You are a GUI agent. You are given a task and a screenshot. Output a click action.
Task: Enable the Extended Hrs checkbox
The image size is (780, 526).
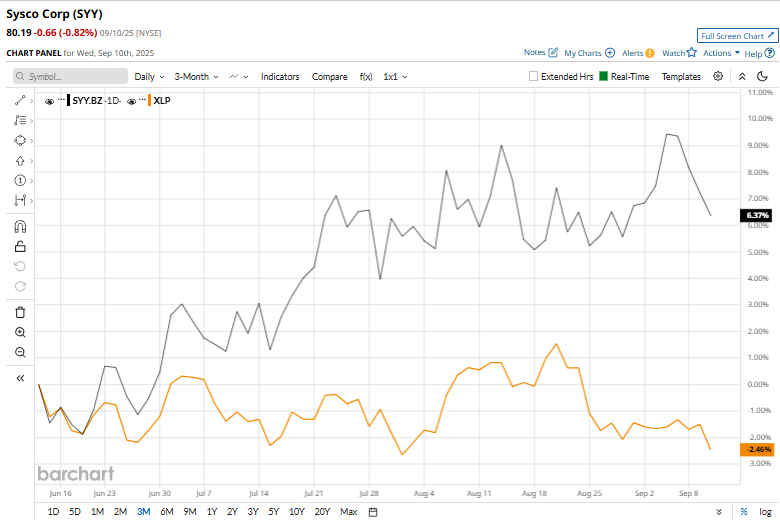pos(533,76)
